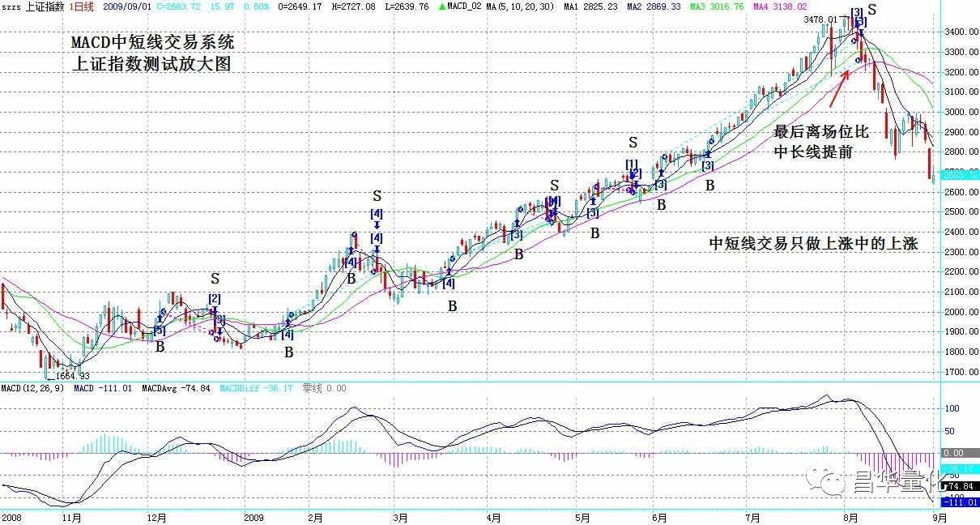Image resolution: width=980 pixels, height=525 pixels.
Task: Select the 7月 label on time axis
Action: pyautogui.click(x=755, y=517)
